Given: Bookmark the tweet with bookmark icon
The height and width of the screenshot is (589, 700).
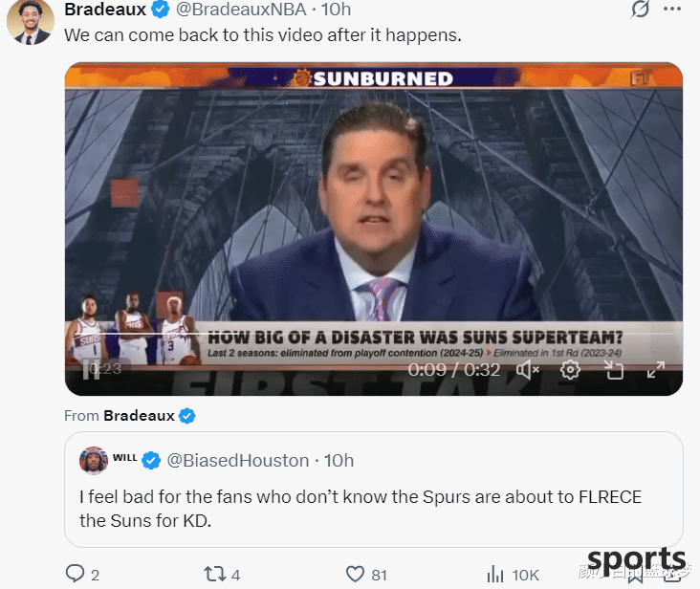Looking at the screenshot, I should pyautogui.click(x=635, y=576).
